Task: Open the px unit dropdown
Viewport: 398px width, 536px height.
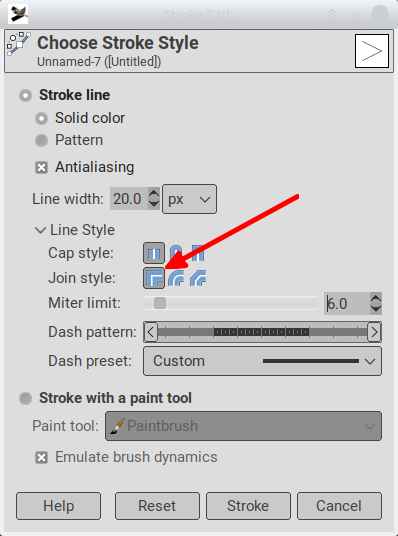Action: coord(189,199)
